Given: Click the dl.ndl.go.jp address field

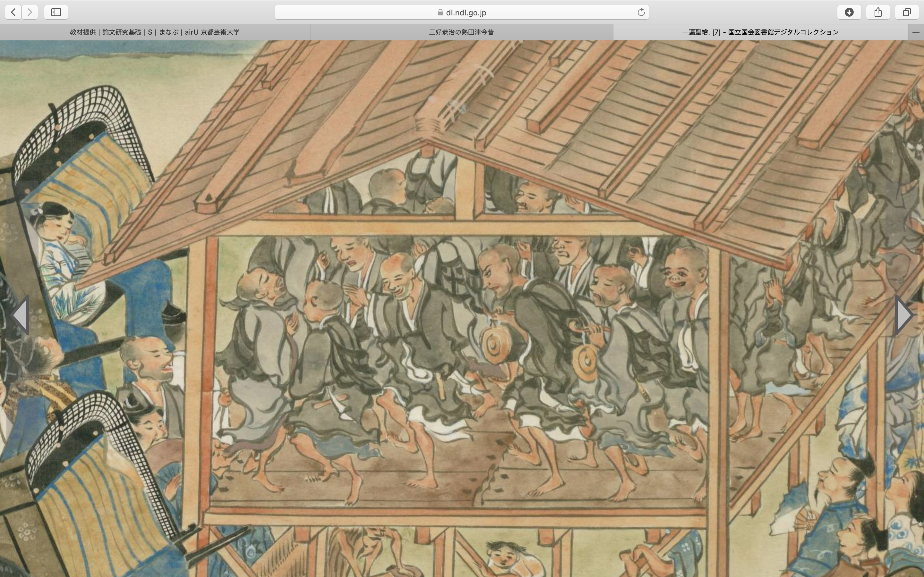Looking at the screenshot, I should point(466,13).
